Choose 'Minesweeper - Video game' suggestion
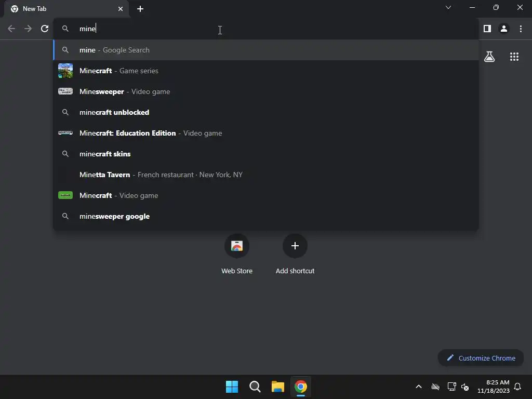This screenshot has height=399, width=532. pos(265,91)
